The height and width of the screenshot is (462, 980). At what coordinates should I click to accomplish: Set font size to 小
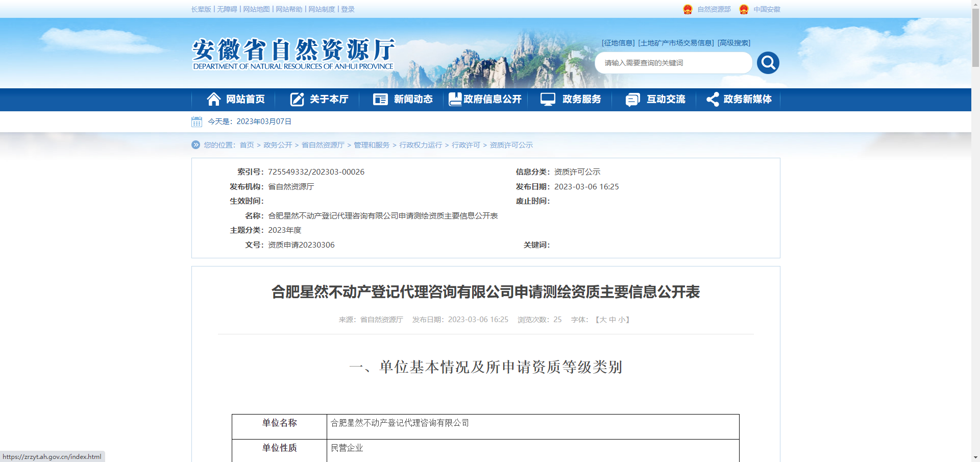(622, 320)
